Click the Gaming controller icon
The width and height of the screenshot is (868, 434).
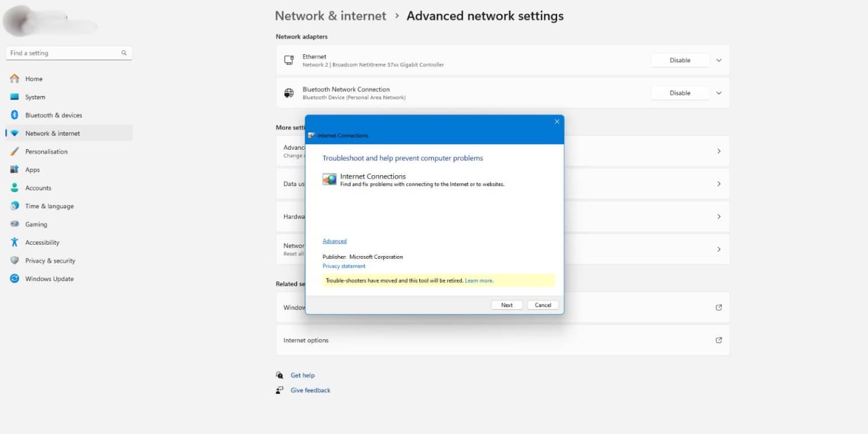pyautogui.click(x=14, y=224)
